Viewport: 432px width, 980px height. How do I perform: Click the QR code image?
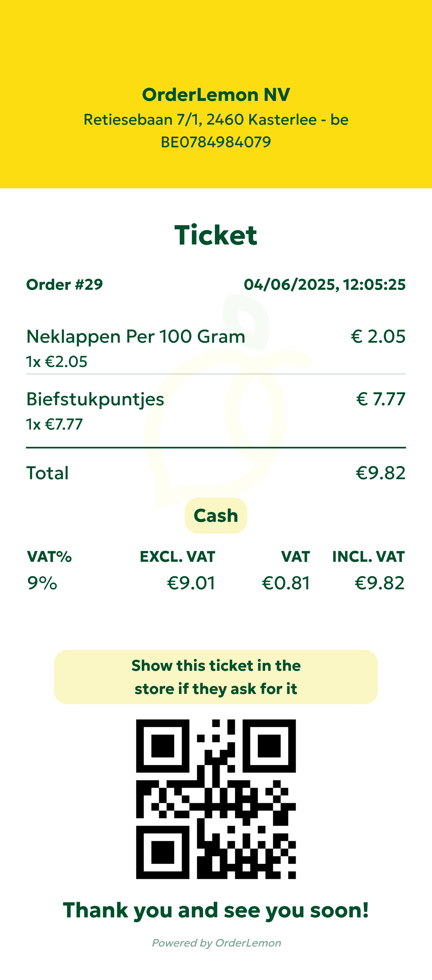pos(216,799)
